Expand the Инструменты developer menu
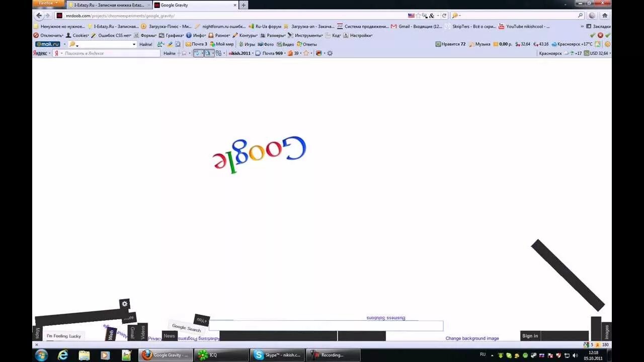Viewport: 644px width, 362px height. click(305, 36)
